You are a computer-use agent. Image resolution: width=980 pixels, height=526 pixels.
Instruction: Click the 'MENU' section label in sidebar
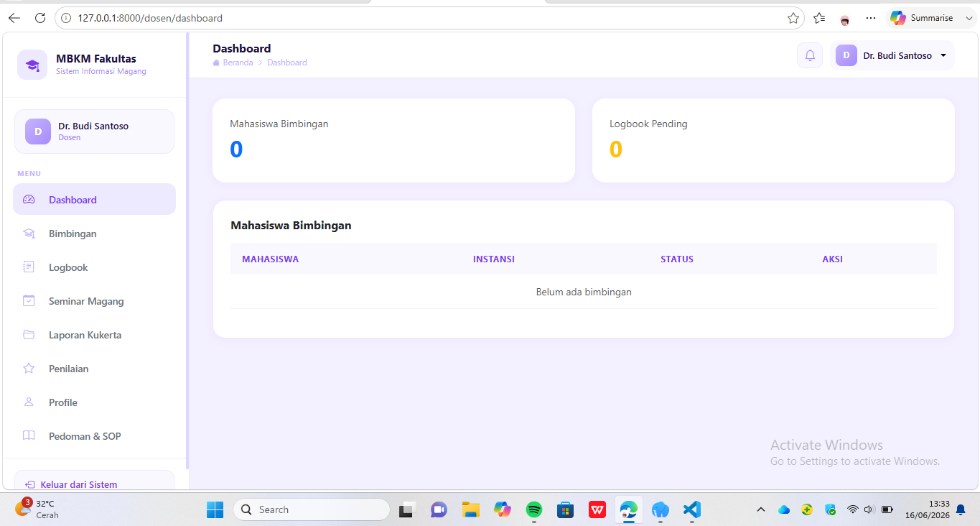click(x=29, y=174)
